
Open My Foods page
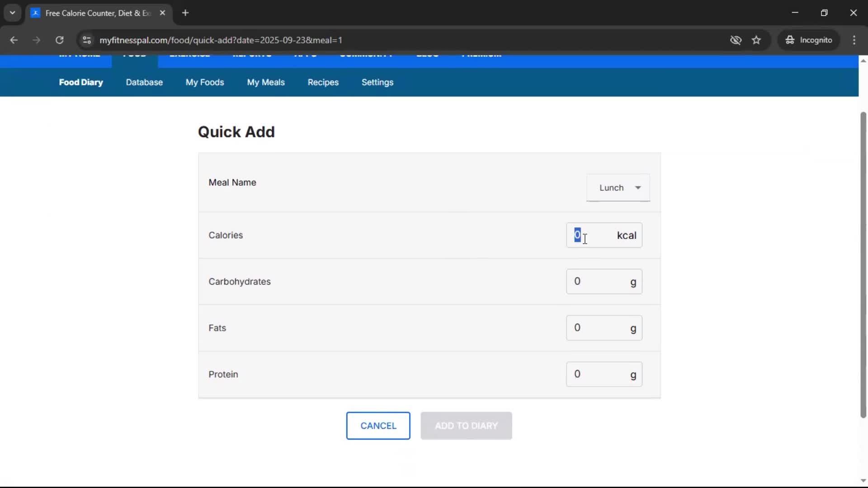(x=205, y=82)
